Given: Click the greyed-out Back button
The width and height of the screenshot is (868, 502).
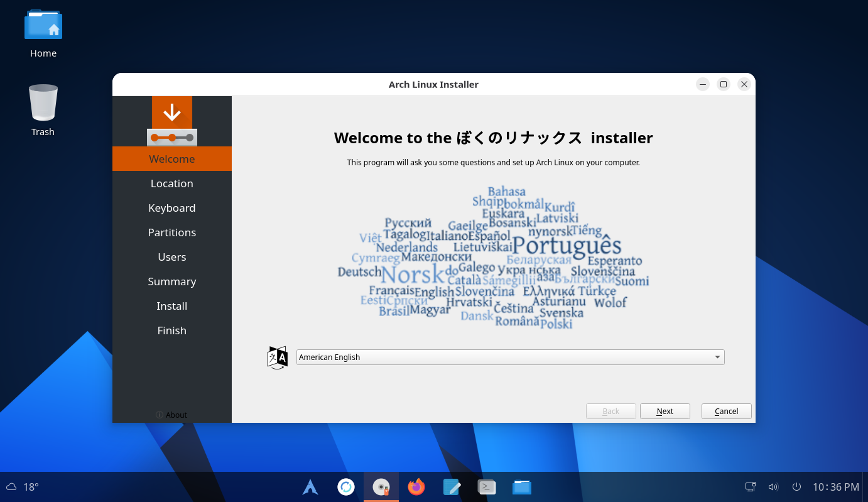Looking at the screenshot, I should 611,411.
